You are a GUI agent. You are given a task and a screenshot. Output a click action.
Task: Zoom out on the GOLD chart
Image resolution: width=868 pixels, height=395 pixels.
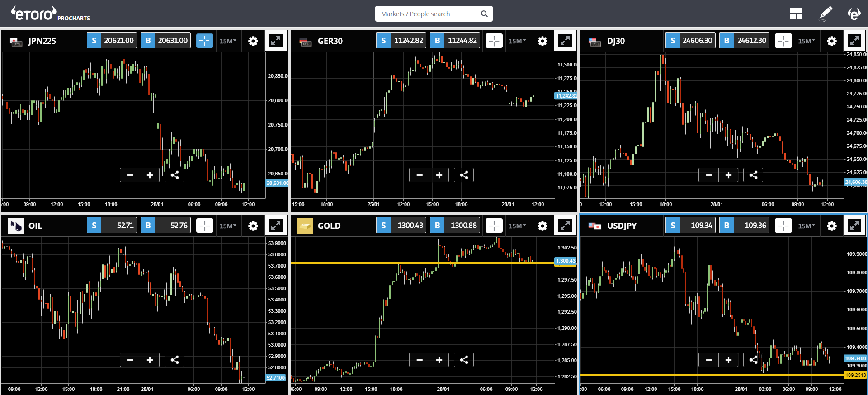(420, 360)
